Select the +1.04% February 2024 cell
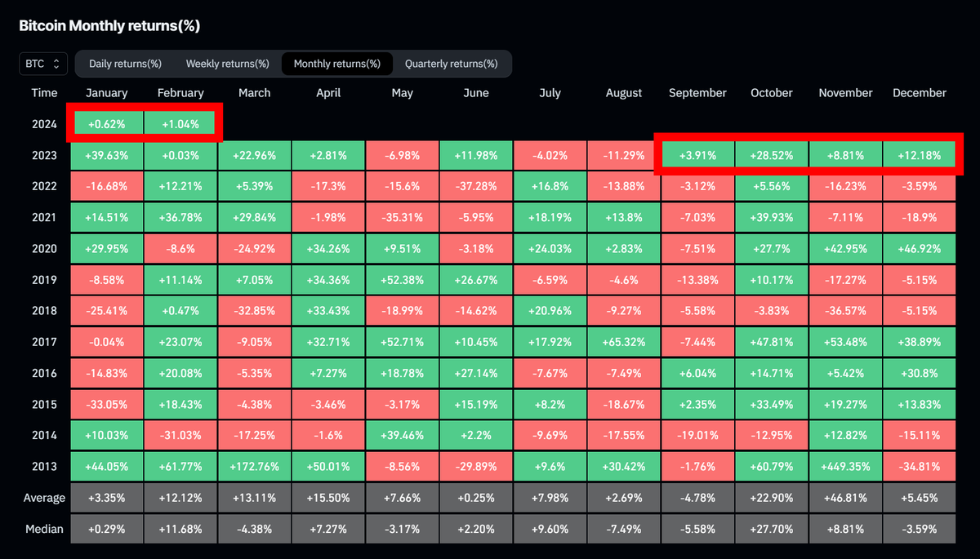The height and width of the screenshot is (559, 980). coord(180,123)
